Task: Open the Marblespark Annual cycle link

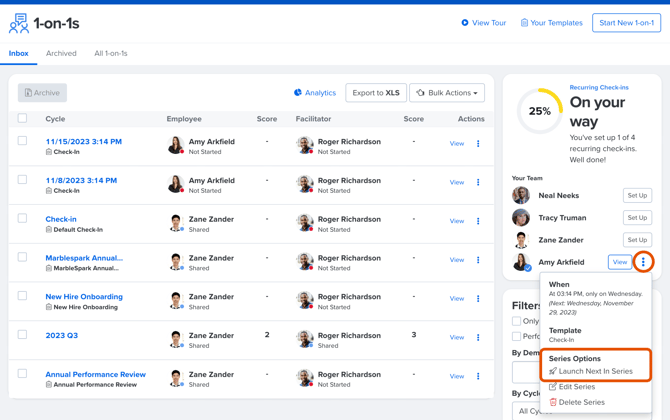Action: (x=84, y=258)
